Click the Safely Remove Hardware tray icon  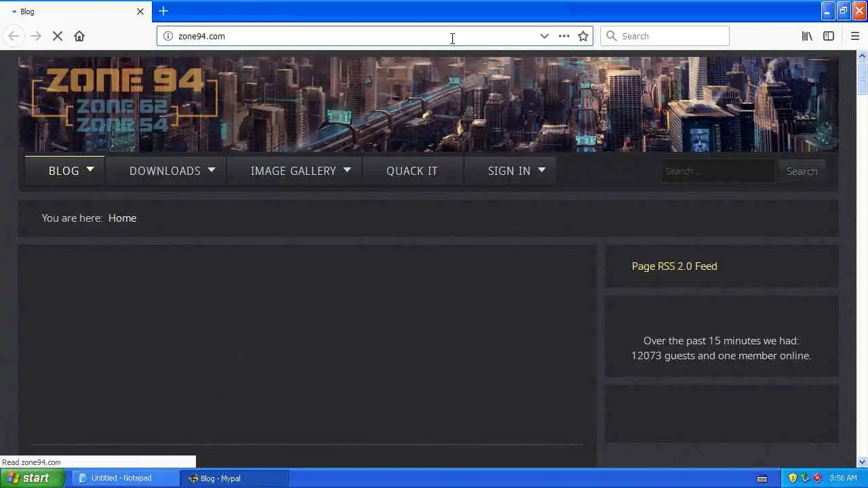tap(805, 478)
